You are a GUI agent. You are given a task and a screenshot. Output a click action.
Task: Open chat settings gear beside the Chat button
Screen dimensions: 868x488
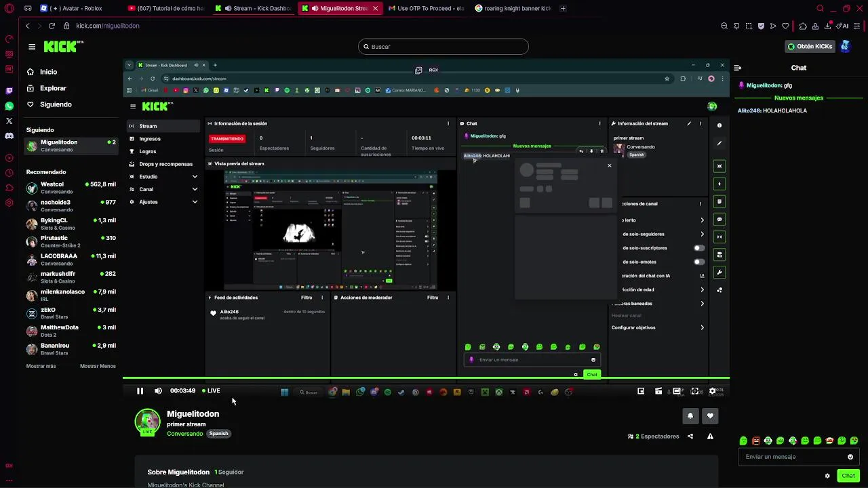pyautogui.click(x=827, y=476)
